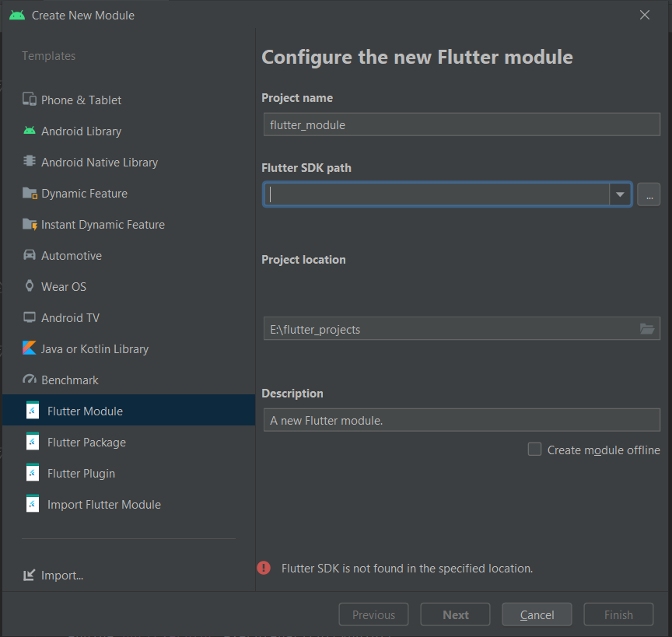
Task: Click the Cancel button
Action: [x=537, y=614]
